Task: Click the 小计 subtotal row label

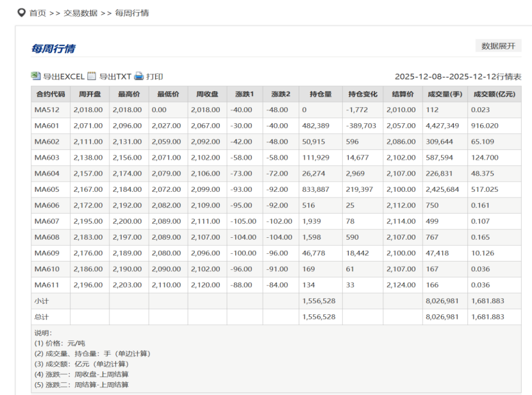Action: [41, 301]
